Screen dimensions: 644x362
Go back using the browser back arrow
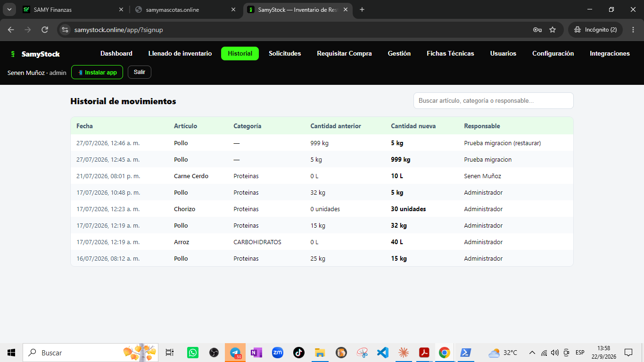click(11, 30)
